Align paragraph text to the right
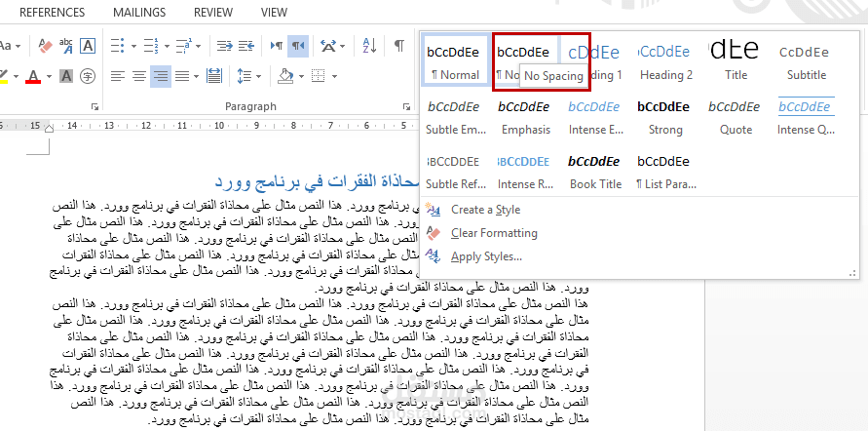The height and width of the screenshot is (431, 868). (161, 76)
